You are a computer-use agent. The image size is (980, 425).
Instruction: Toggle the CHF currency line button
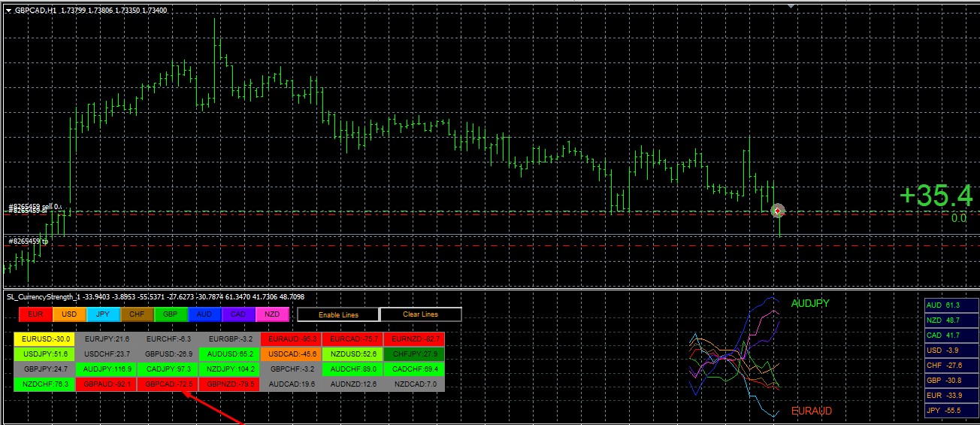137,314
